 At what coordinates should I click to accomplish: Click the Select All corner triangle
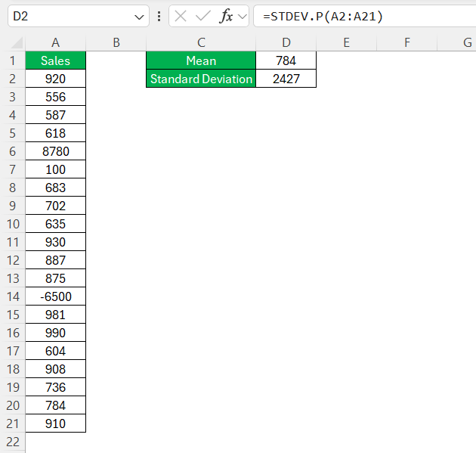coord(17,43)
